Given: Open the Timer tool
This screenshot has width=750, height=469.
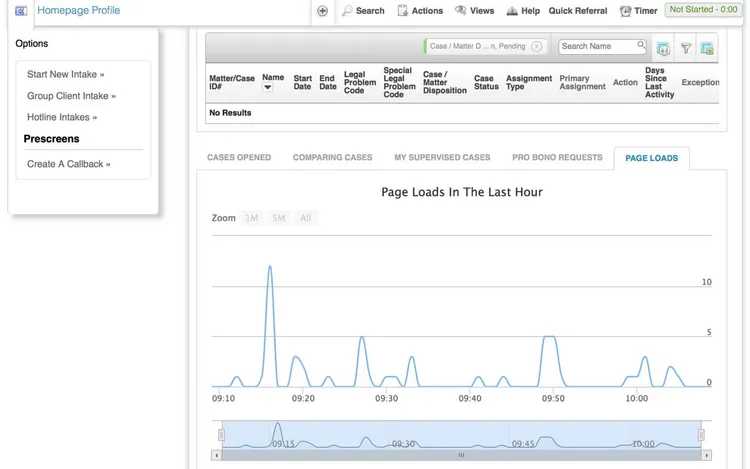Looking at the screenshot, I should pyautogui.click(x=638, y=11).
